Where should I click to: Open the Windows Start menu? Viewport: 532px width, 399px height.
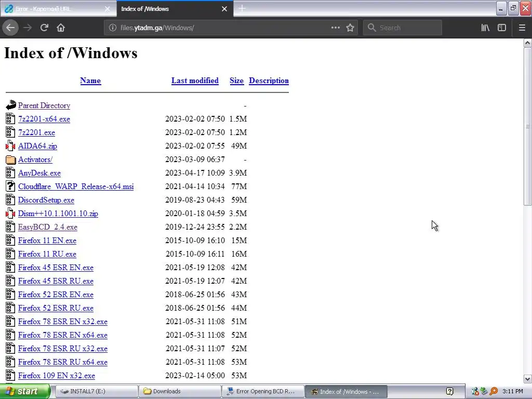25,392
